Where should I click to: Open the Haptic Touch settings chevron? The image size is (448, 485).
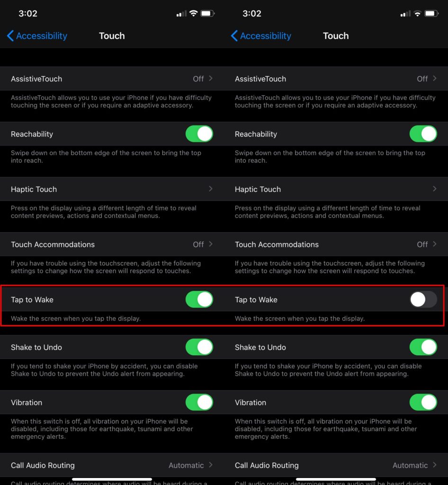coord(210,189)
